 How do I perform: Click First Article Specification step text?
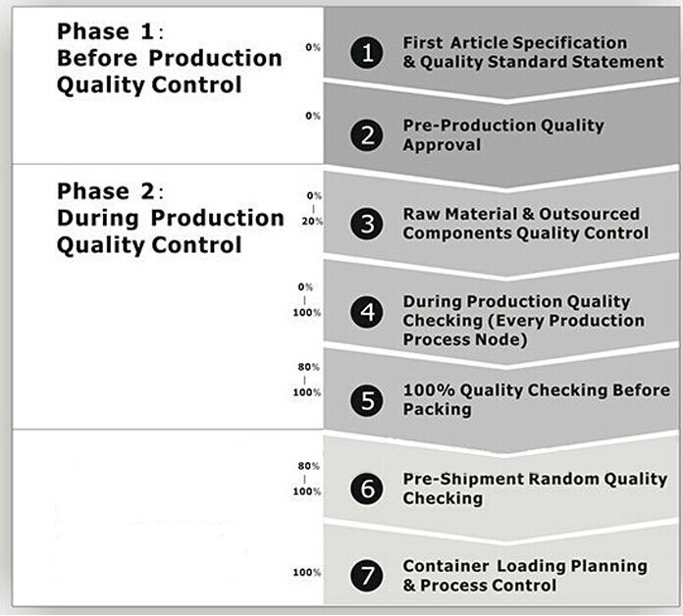click(x=533, y=52)
